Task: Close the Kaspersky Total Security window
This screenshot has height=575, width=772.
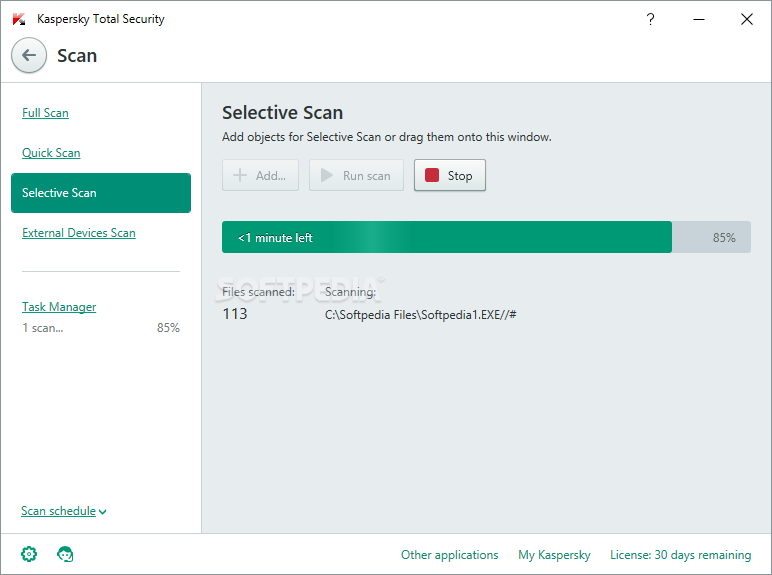Action: [746, 19]
